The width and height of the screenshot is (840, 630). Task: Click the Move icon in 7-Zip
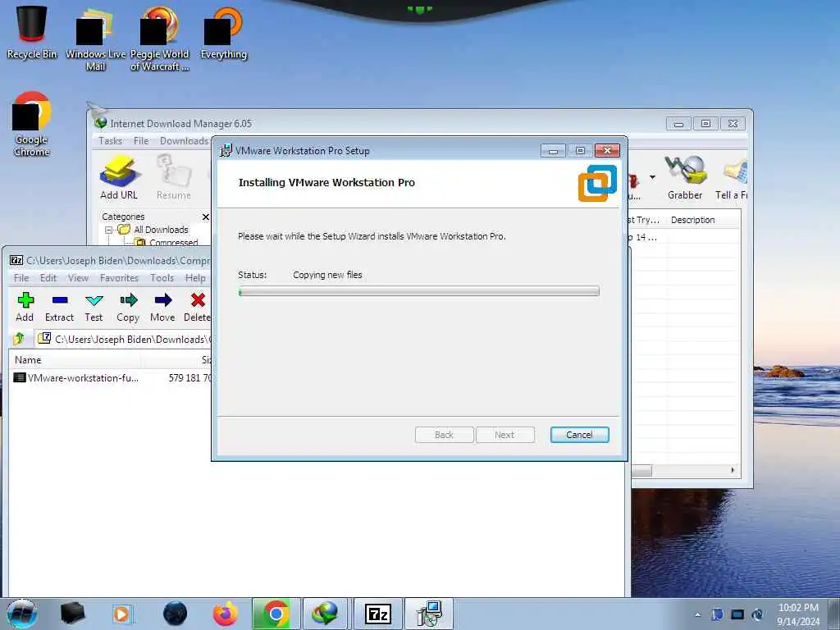point(162,307)
